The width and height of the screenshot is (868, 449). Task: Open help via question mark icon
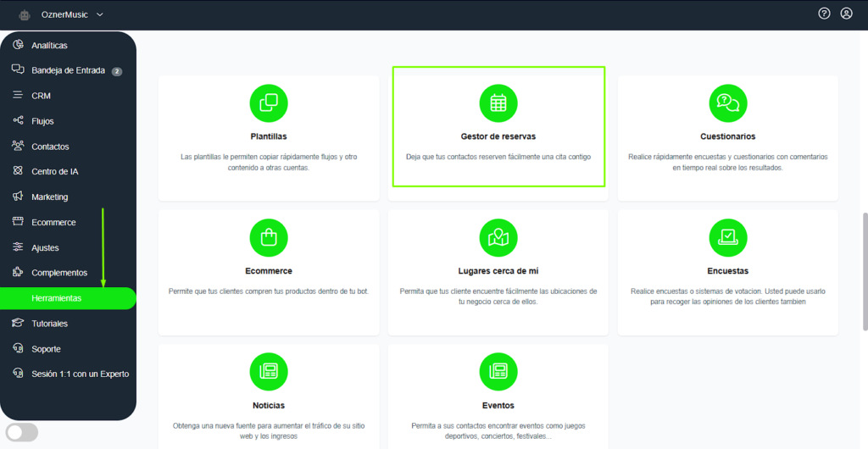coord(824,14)
